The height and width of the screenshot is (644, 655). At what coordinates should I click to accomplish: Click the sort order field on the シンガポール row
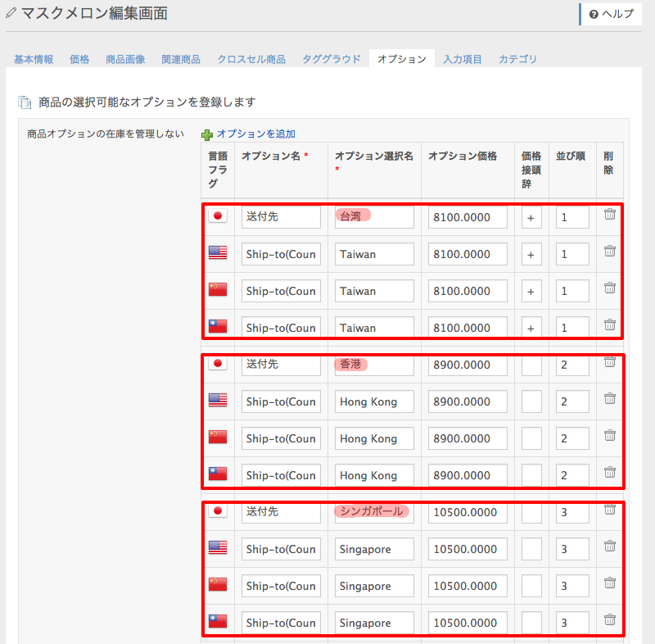point(572,512)
